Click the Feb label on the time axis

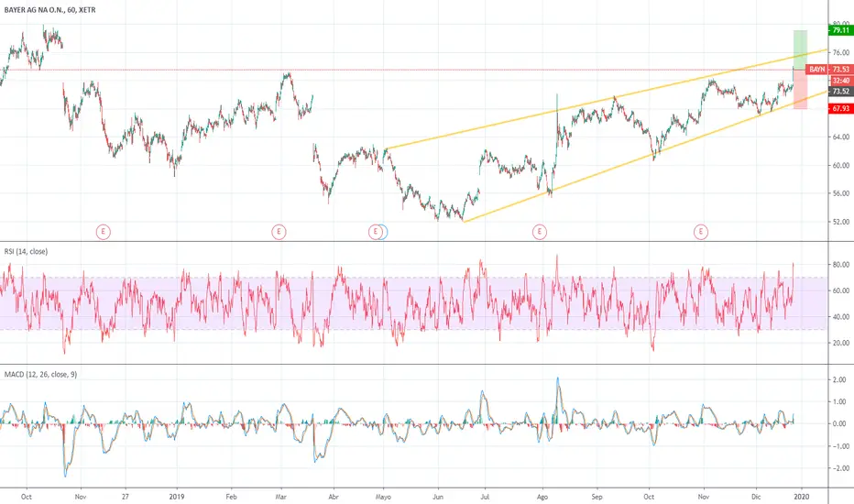coord(231,497)
